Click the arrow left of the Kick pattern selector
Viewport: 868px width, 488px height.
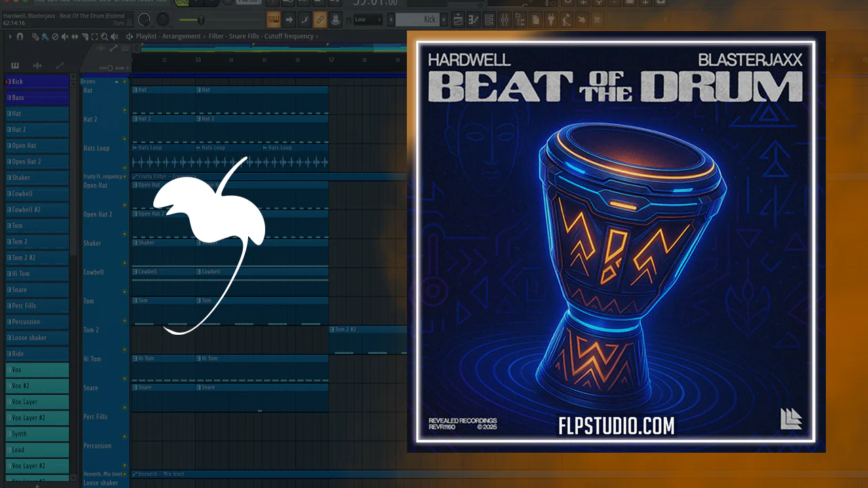point(390,20)
